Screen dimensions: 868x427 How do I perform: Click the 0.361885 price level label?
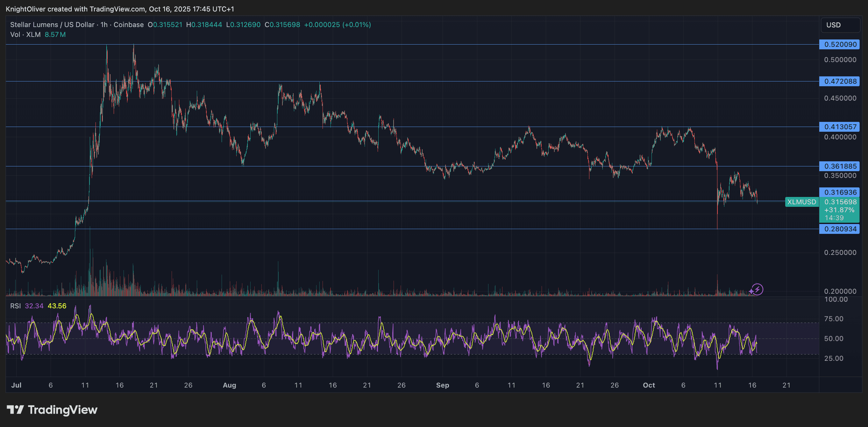(x=839, y=166)
